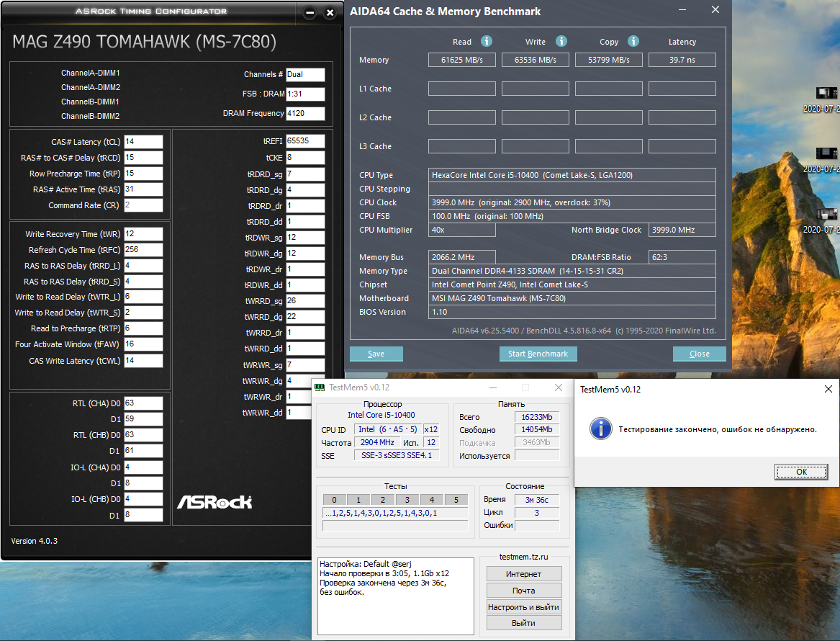Viewport: 840px width, 641px height.
Task: Open the third desktop screenshot file icon
Action: pyautogui.click(x=826, y=214)
